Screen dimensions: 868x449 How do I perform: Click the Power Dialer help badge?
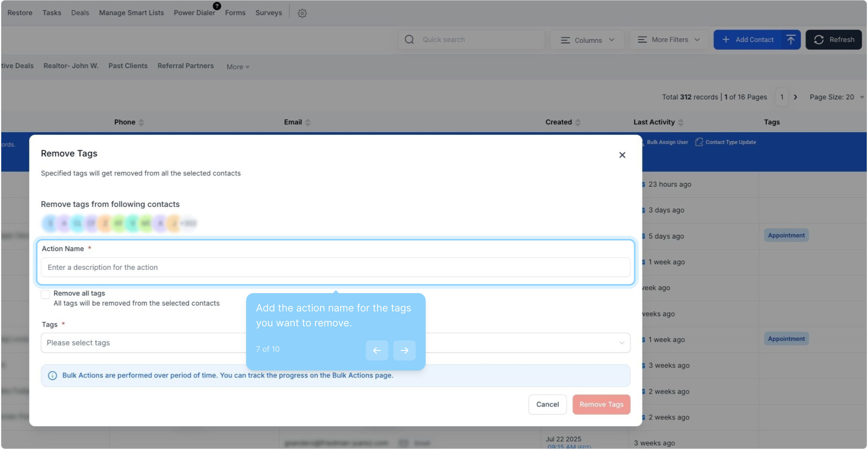[217, 6]
